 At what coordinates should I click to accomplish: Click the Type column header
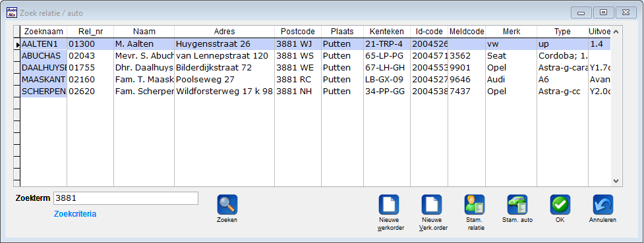coord(563,32)
